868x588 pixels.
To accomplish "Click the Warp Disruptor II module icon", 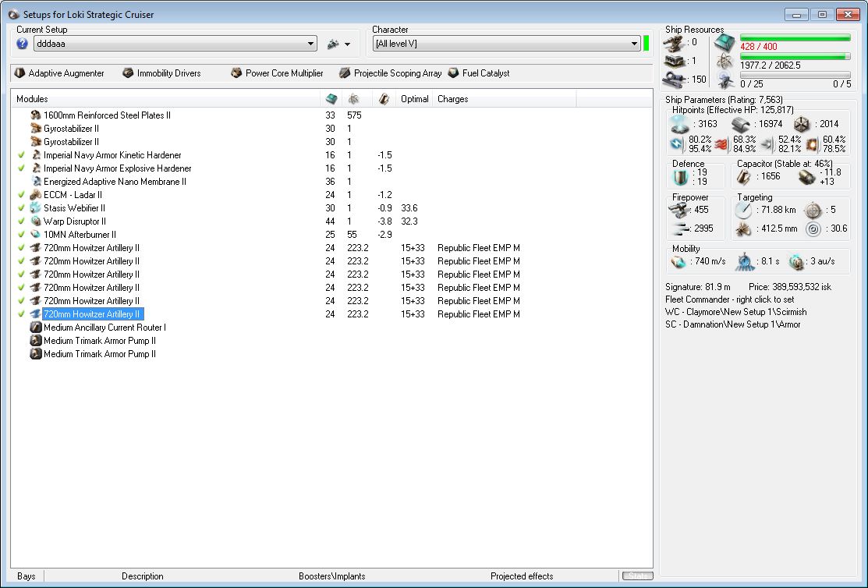I will point(36,221).
